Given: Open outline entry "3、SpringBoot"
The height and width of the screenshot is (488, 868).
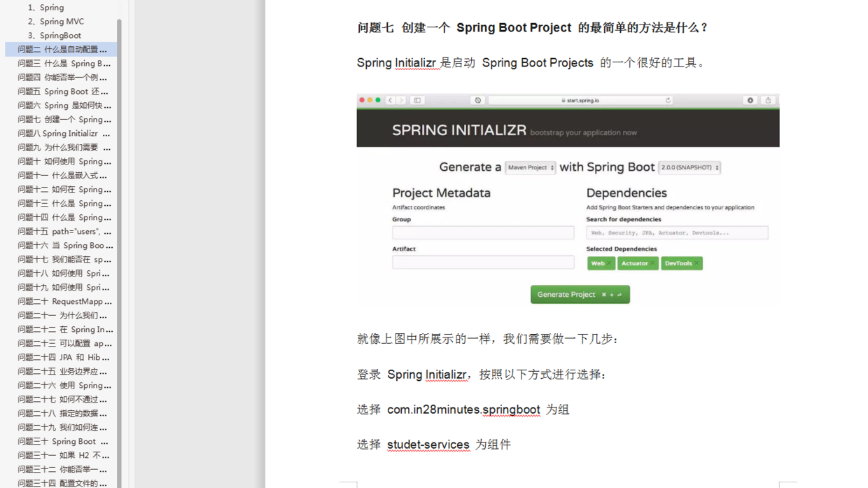Looking at the screenshot, I should pyautogui.click(x=54, y=35).
